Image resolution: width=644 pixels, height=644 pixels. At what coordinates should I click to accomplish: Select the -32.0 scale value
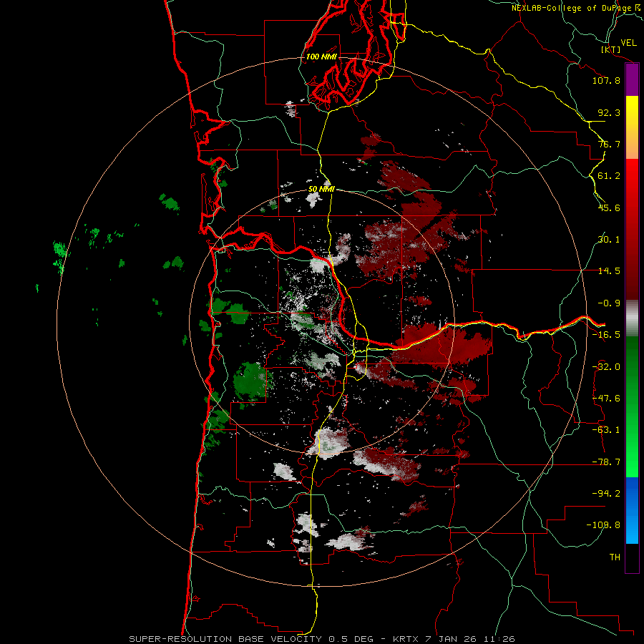[606, 367]
